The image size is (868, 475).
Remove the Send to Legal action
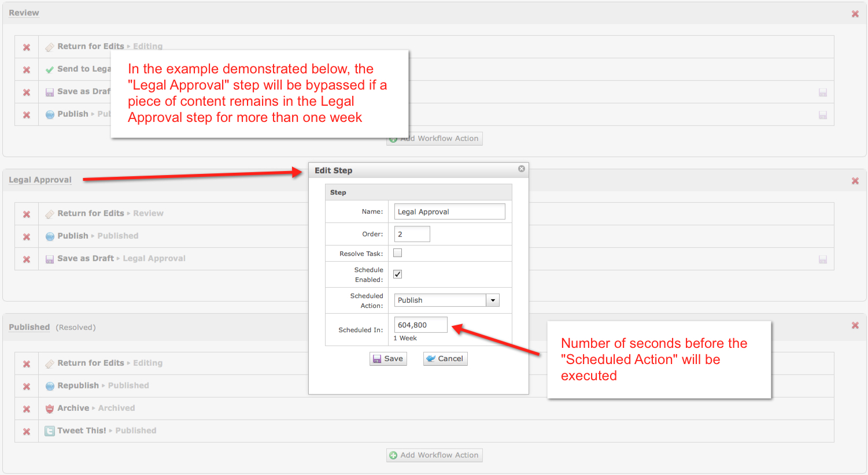pos(27,70)
